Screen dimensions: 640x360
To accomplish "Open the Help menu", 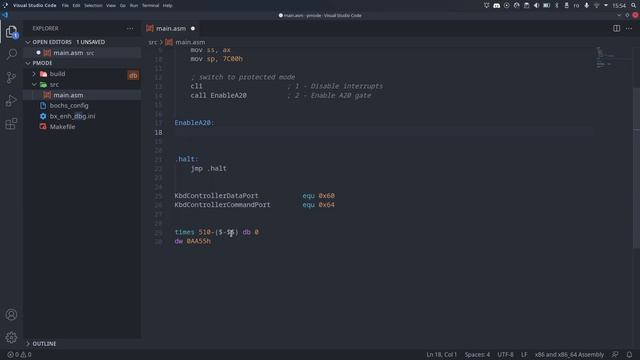I will (167, 6).
